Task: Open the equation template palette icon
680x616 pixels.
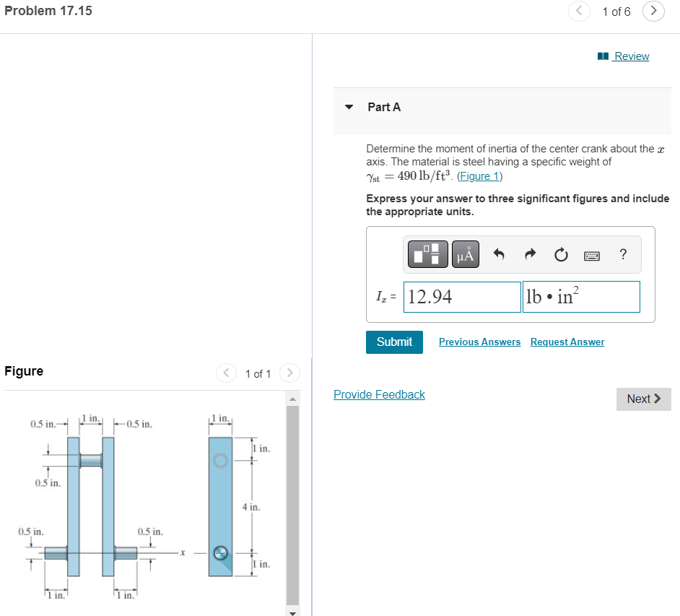Action: tap(427, 254)
